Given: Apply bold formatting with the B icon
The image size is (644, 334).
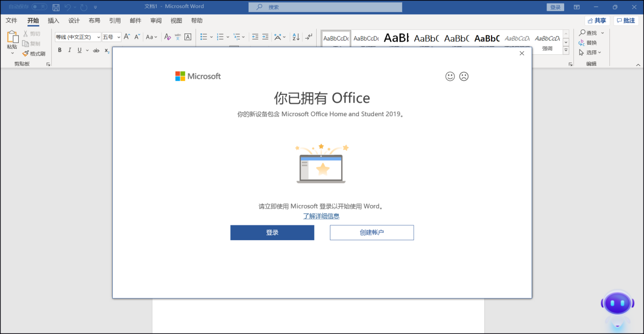Looking at the screenshot, I should pos(59,50).
